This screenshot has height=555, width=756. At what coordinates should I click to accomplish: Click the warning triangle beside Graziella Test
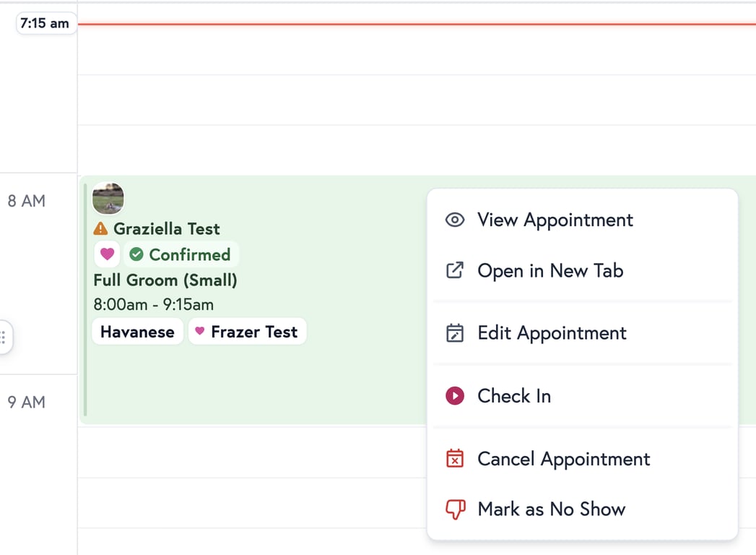100,229
